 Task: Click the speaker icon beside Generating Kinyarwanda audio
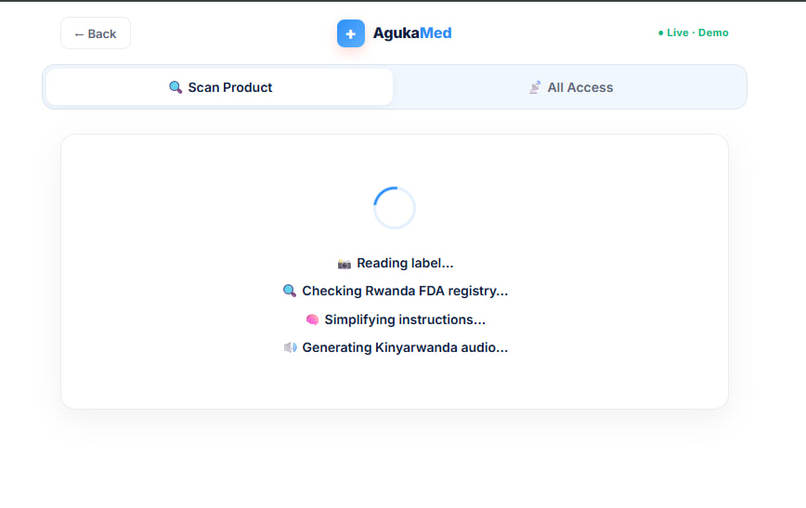tap(290, 348)
